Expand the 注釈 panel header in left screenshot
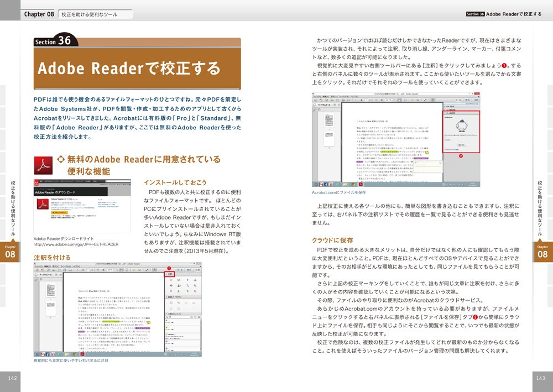553x392 pixels. (x=170, y=274)
